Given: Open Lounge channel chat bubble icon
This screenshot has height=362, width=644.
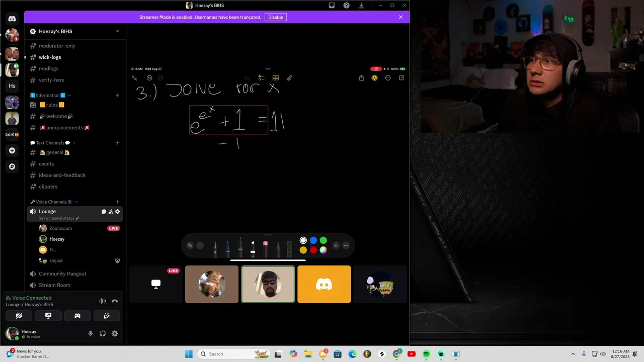Looking at the screenshot, I should (104, 212).
